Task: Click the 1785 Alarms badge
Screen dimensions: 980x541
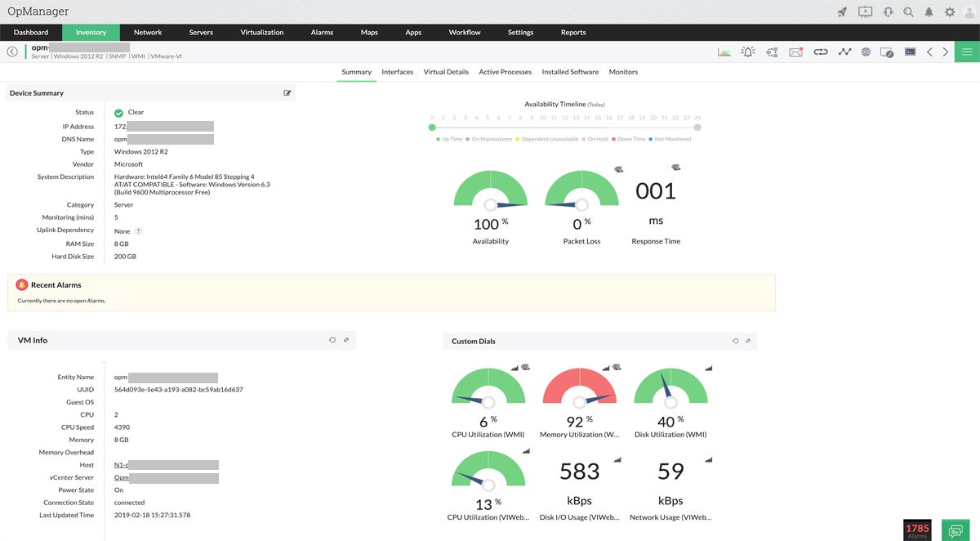Action: 918,528
